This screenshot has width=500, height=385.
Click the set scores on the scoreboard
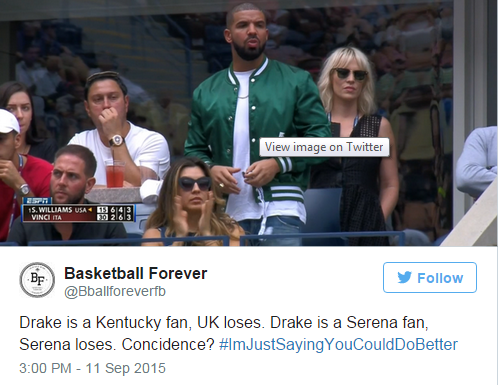click(122, 213)
